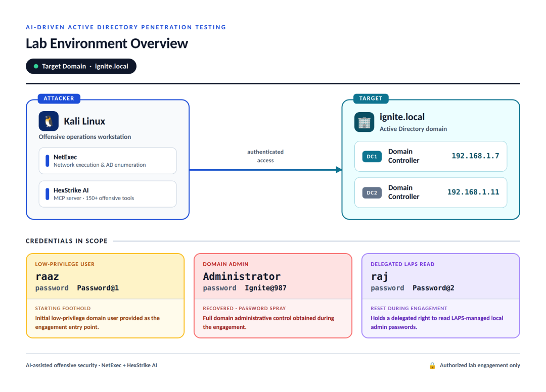This screenshot has height=392, width=546.
Task: Click the 'DELEGATED LAPS READ' label
Action: 402,264
